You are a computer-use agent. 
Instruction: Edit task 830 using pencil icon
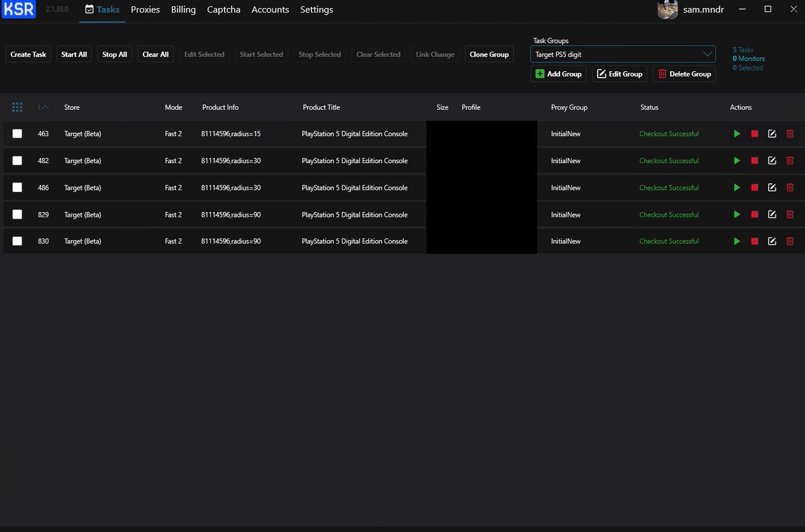point(772,241)
